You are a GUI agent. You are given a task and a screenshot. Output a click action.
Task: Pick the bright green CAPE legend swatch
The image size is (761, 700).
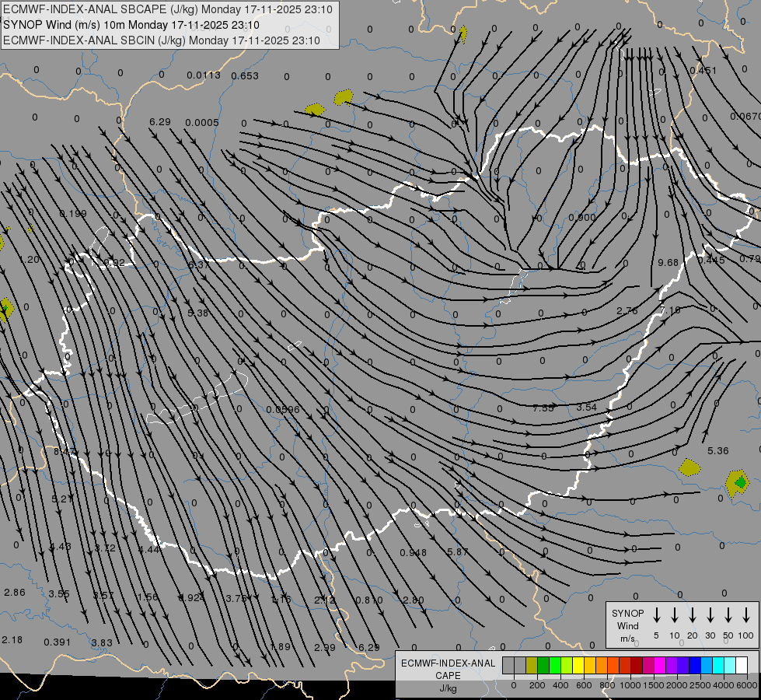[x=555, y=665]
